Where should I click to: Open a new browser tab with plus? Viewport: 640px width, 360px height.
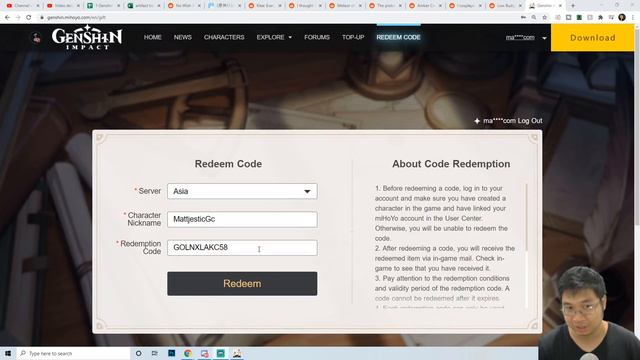[x=573, y=6]
